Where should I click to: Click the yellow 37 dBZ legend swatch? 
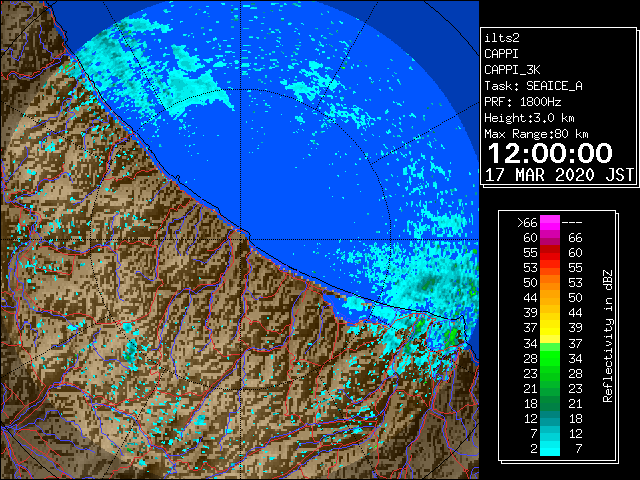[x=550, y=328]
